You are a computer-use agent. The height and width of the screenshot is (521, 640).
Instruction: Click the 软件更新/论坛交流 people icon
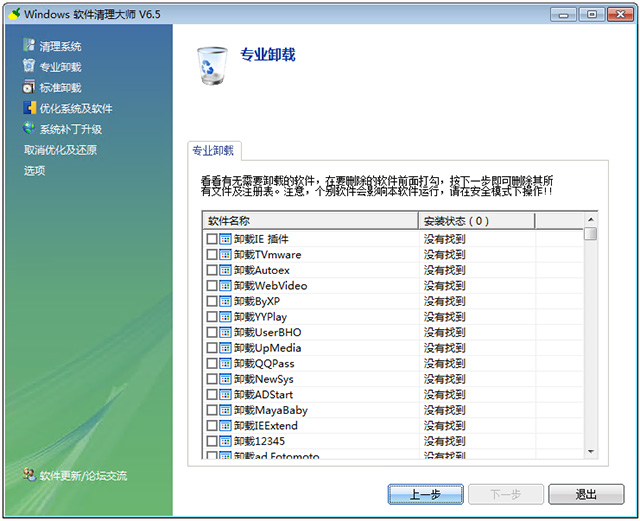pos(29,474)
